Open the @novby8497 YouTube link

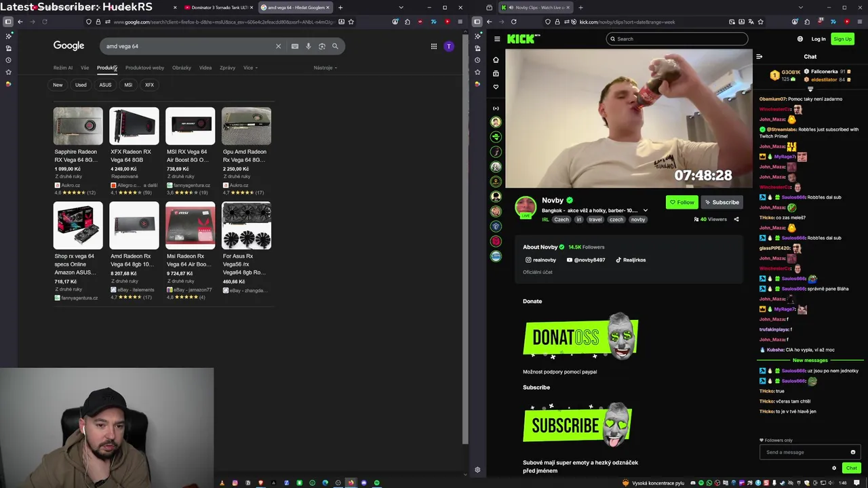[x=586, y=260]
